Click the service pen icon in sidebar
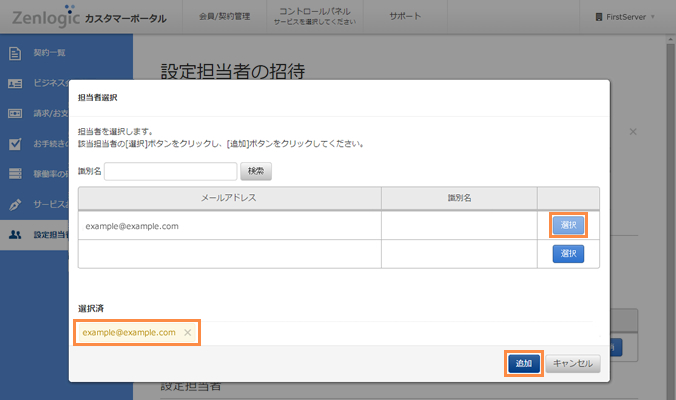This screenshot has height=400, width=676. (x=15, y=204)
